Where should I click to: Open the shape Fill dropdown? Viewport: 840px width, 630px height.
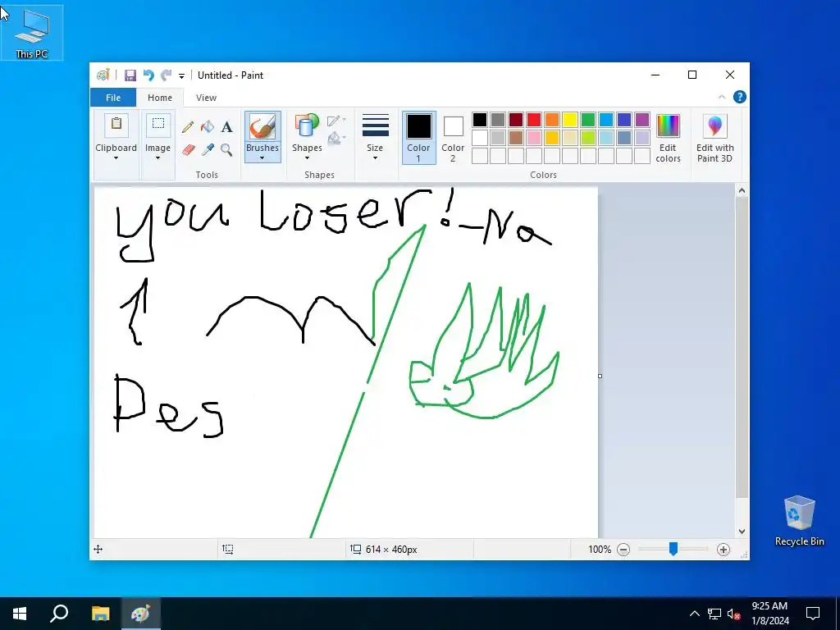click(336, 139)
